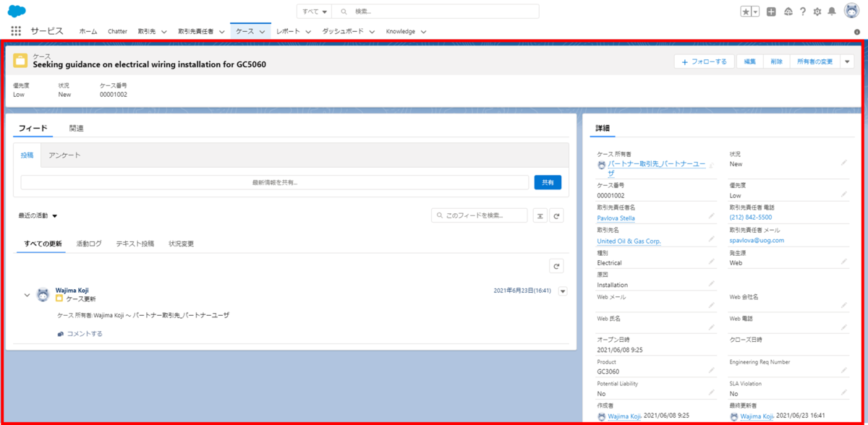Open the user profile avatar
Image resolution: width=868 pixels, height=425 pixels.
[851, 11]
